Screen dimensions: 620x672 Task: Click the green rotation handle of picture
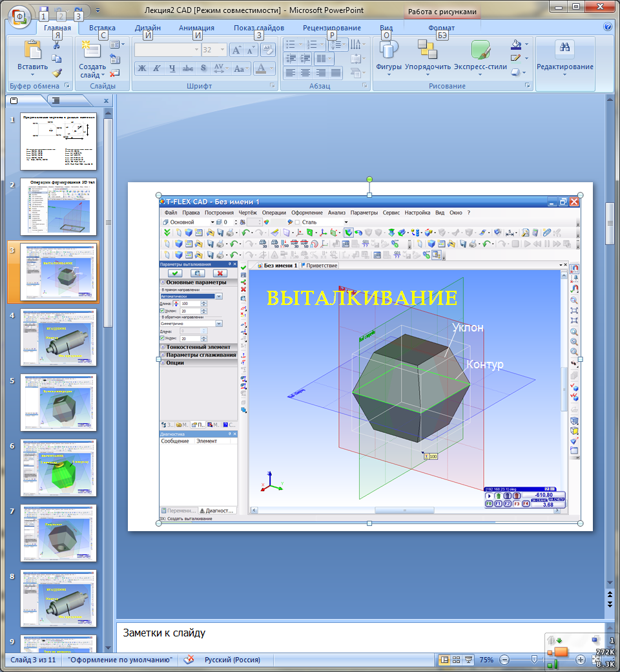coord(369,179)
